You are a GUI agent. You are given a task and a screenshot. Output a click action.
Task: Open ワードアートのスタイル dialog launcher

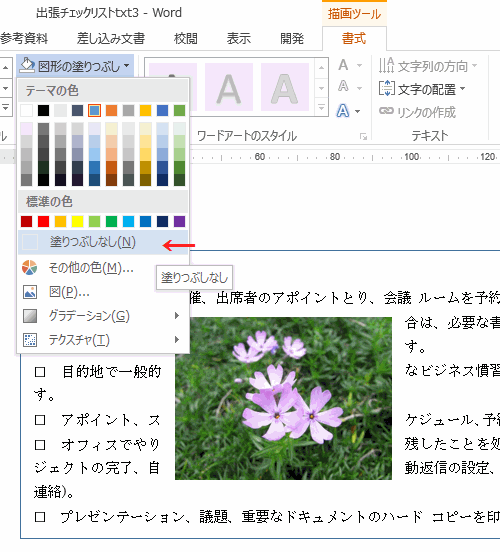point(363,137)
